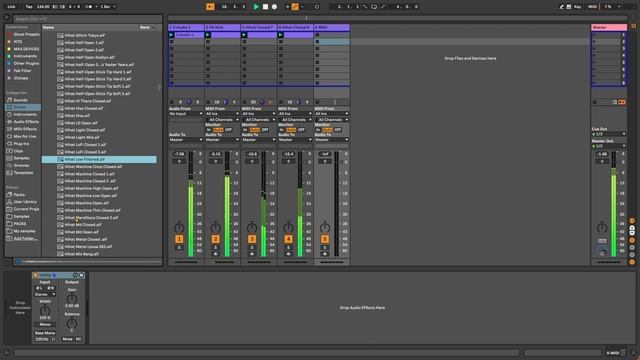Open Utility Stereo channel mode dropdown
640x360 pixels.
coord(45,294)
